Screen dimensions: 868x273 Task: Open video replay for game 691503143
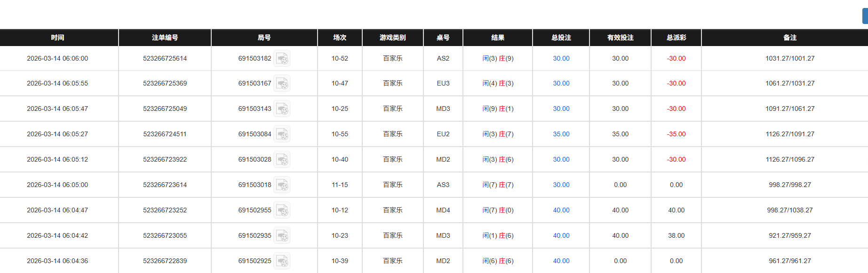point(282,109)
